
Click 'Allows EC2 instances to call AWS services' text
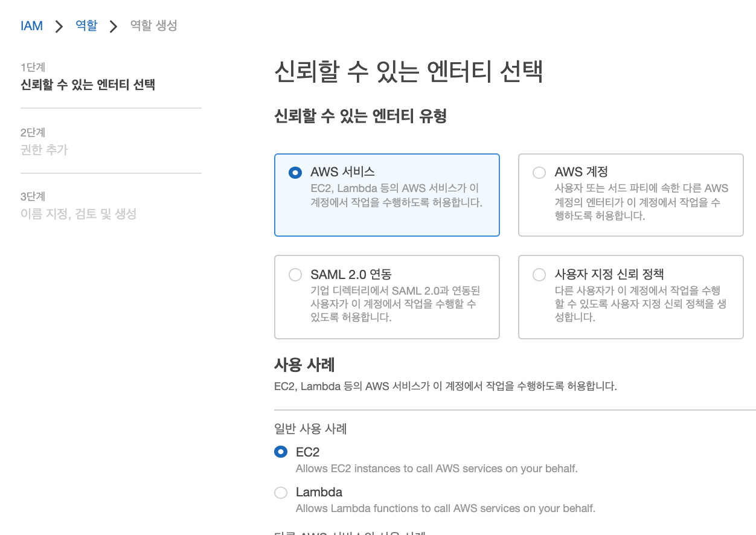(x=437, y=469)
